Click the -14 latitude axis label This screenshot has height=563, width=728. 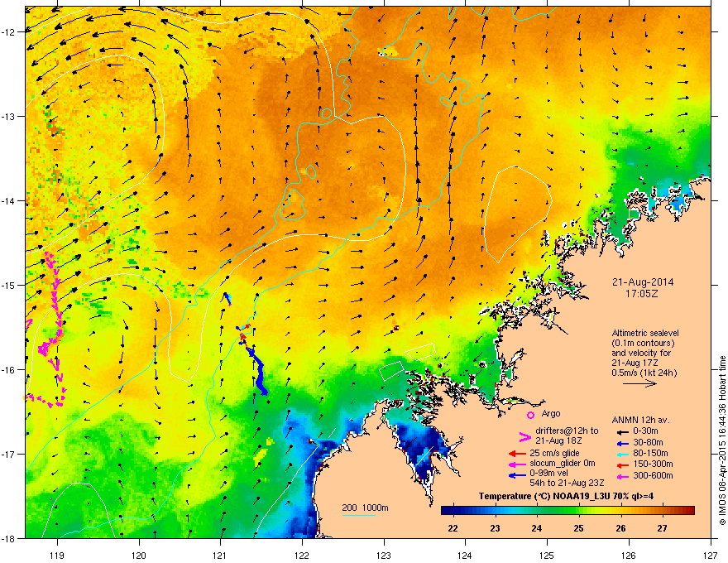click(x=9, y=201)
